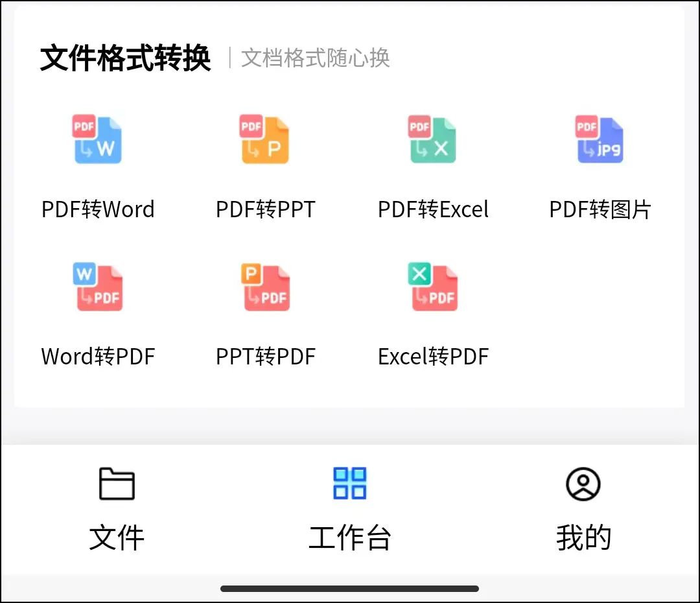700x603 pixels.
Task: Tap the PDF转Word text label
Action: (98, 209)
